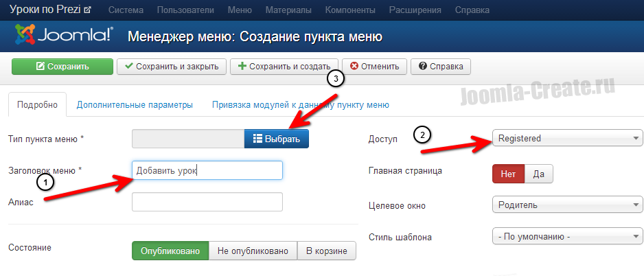Viewport: 644px width, 276px height.
Task: Expand the Целевое окно Родитель dropdown
Action: [x=567, y=205]
